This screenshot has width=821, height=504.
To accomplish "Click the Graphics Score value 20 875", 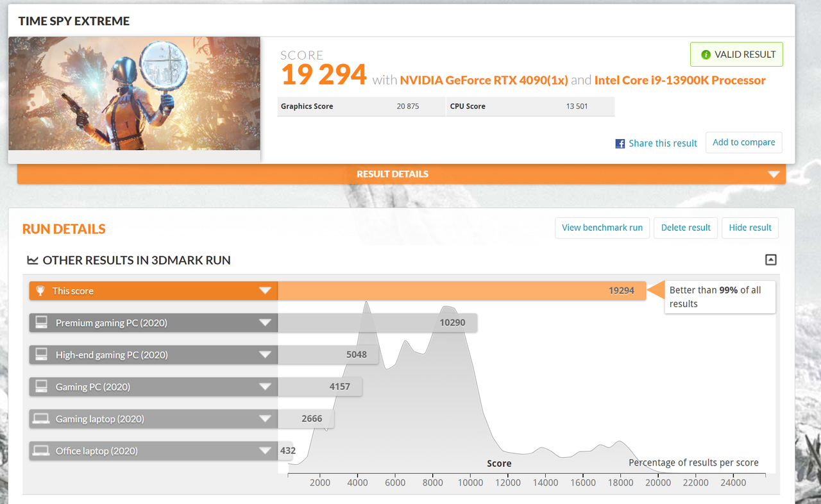I will 408,106.
